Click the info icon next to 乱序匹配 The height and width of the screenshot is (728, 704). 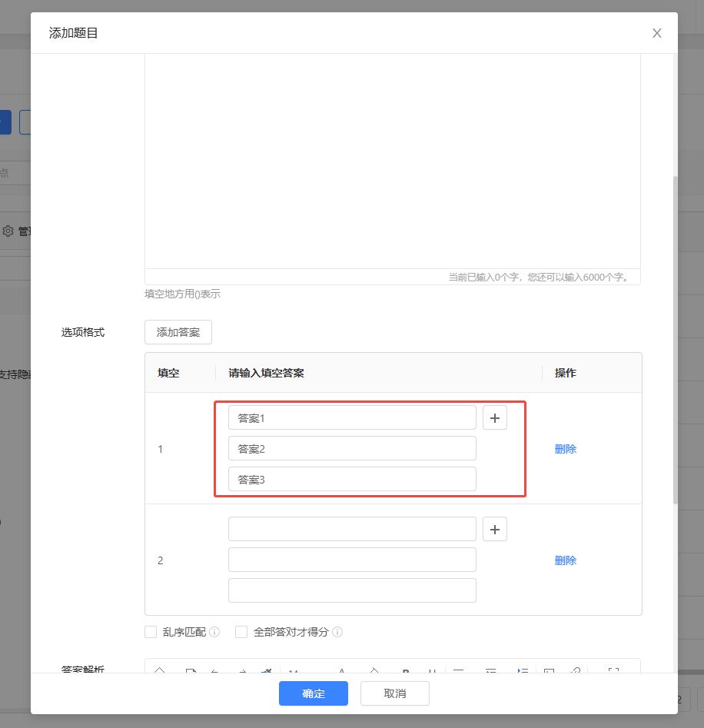coord(214,632)
